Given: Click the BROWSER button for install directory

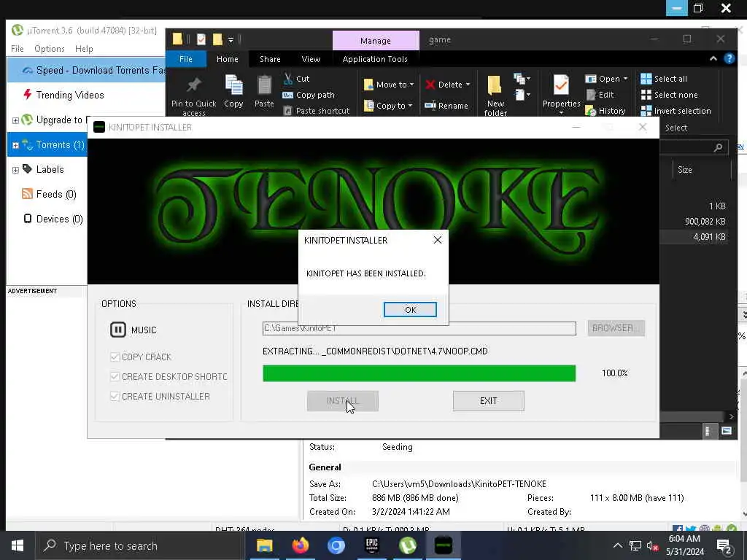Looking at the screenshot, I should 616,328.
